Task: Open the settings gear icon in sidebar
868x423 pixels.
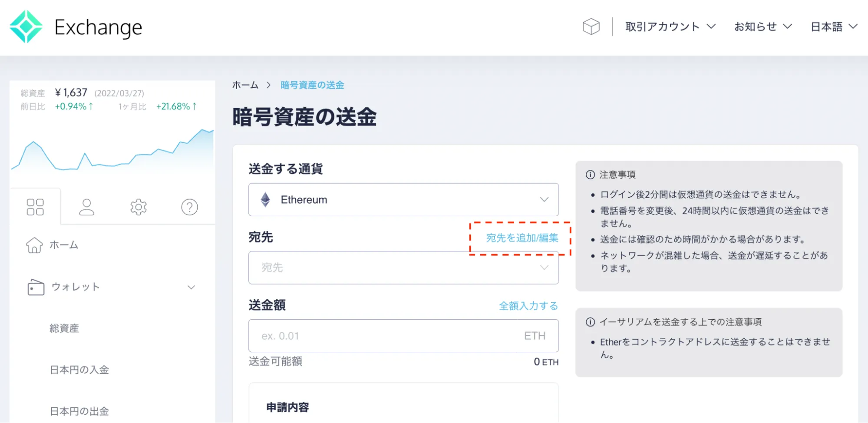Action: [138, 207]
